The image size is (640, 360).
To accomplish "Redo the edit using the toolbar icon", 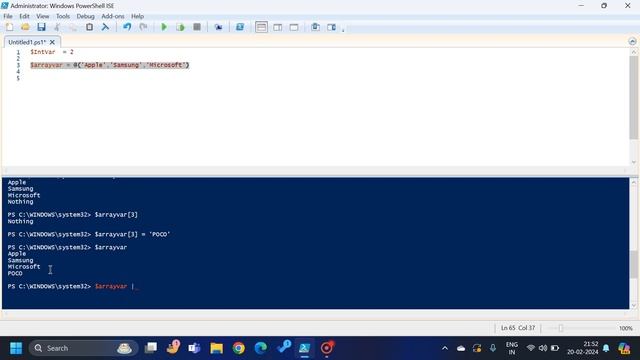I will coord(143,27).
